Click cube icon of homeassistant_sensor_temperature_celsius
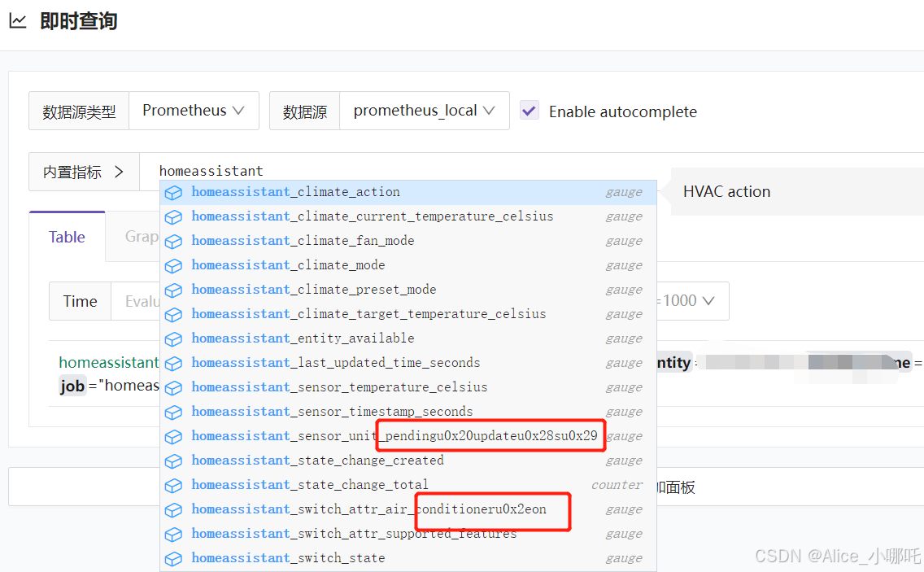The width and height of the screenshot is (924, 572). 173,388
